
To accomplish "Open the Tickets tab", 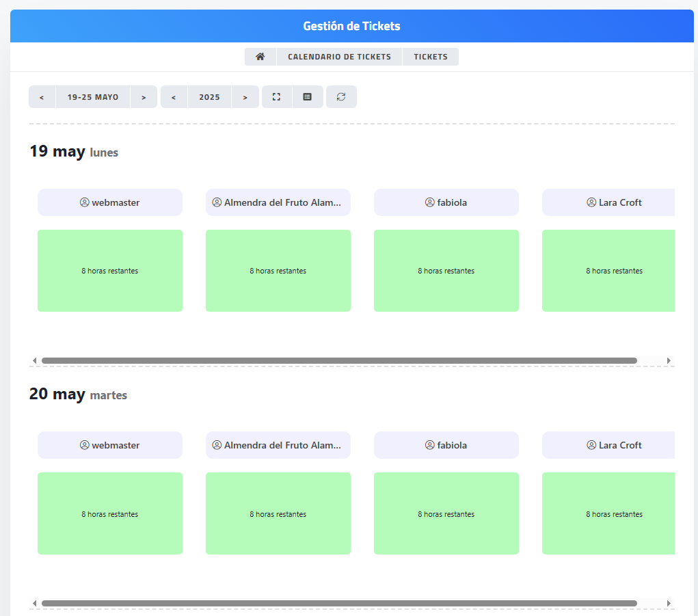I will tap(431, 57).
